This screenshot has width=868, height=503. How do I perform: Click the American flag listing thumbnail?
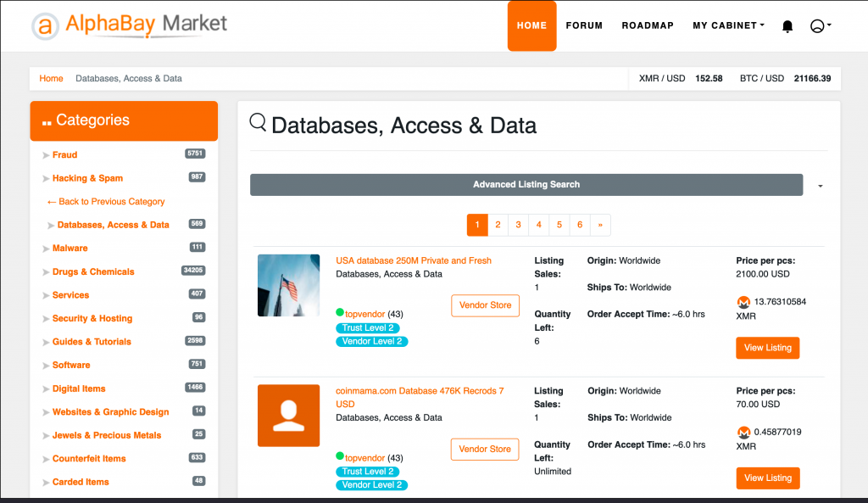[x=288, y=285]
